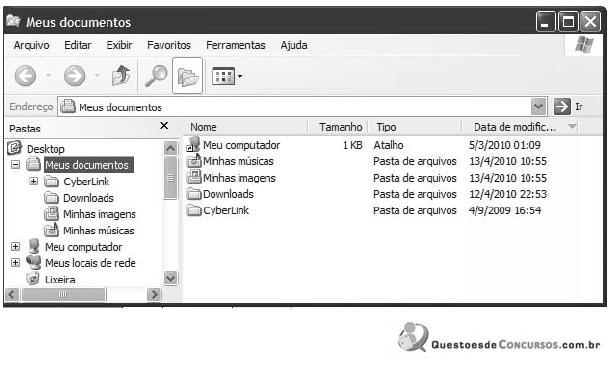Open the Views dropdown arrow

pos(240,76)
